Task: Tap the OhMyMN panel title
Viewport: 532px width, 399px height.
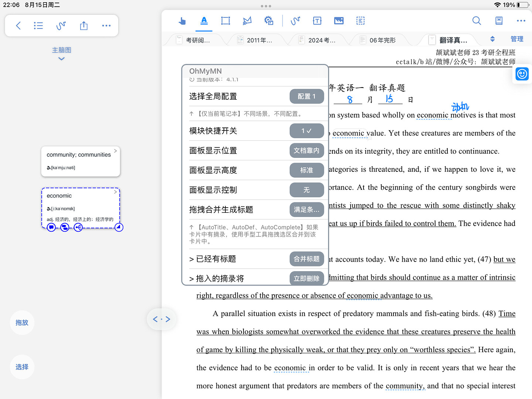Action: 205,71
